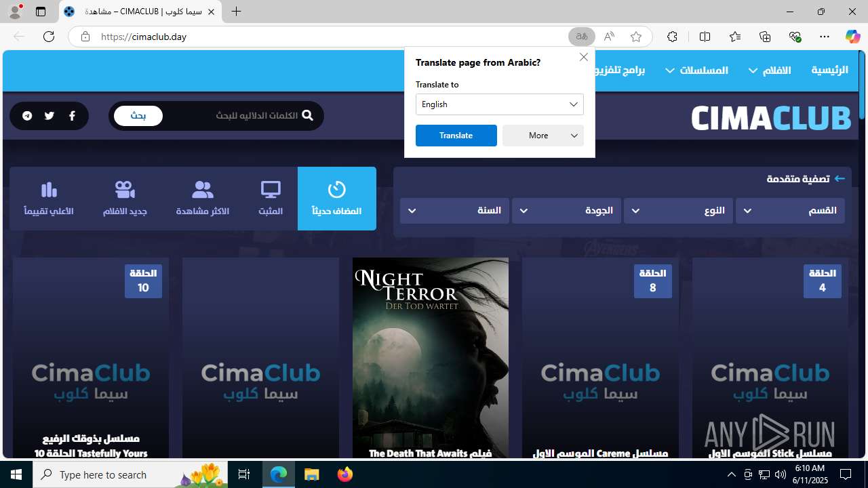The height and width of the screenshot is (488, 868).
Task: Click the taskbar clock showing 6:10 AM
Action: [x=810, y=474]
